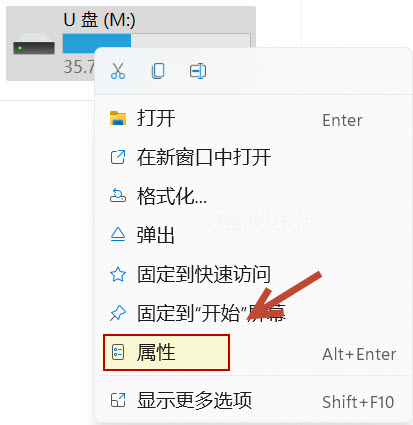Click the show more options icon

118,400
